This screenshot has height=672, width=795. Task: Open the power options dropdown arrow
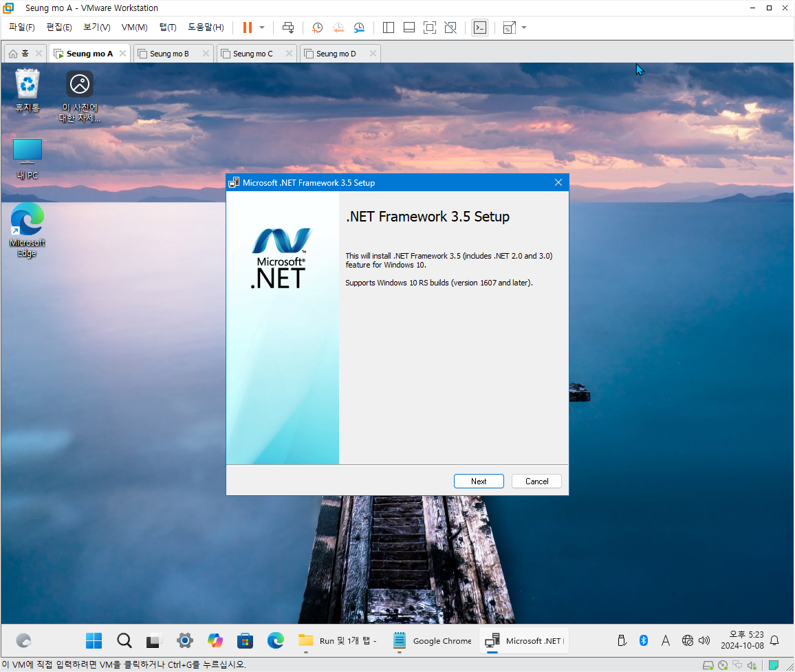click(x=262, y=28)
